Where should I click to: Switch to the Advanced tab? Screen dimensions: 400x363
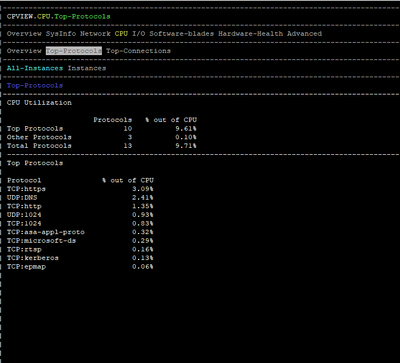pyautogui.click(x=305, y=34)
